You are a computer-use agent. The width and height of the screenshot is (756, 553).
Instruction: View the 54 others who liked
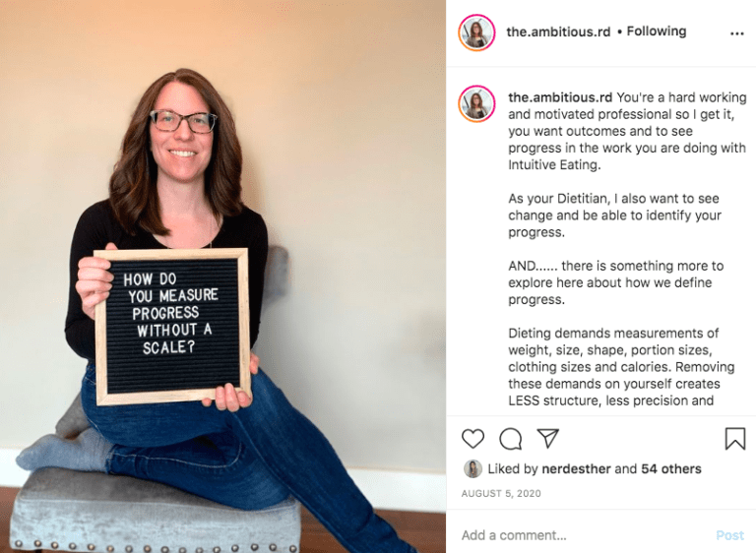coord(670,468)
